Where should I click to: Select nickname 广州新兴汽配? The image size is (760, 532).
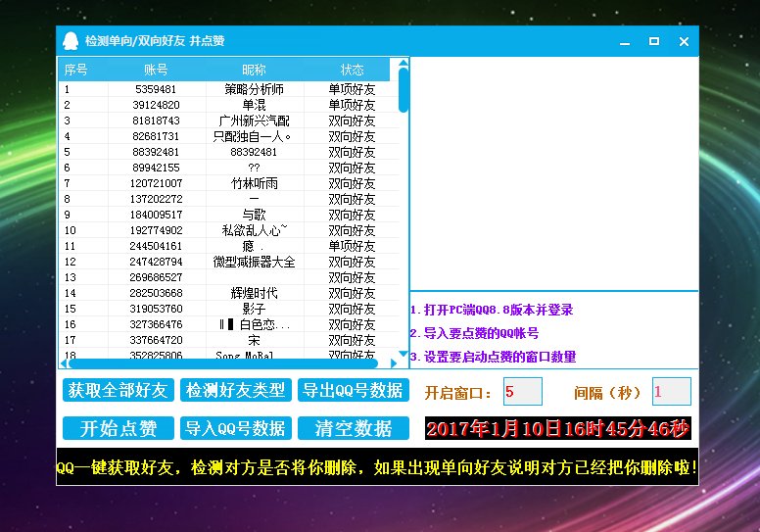(x=254, y=121)
